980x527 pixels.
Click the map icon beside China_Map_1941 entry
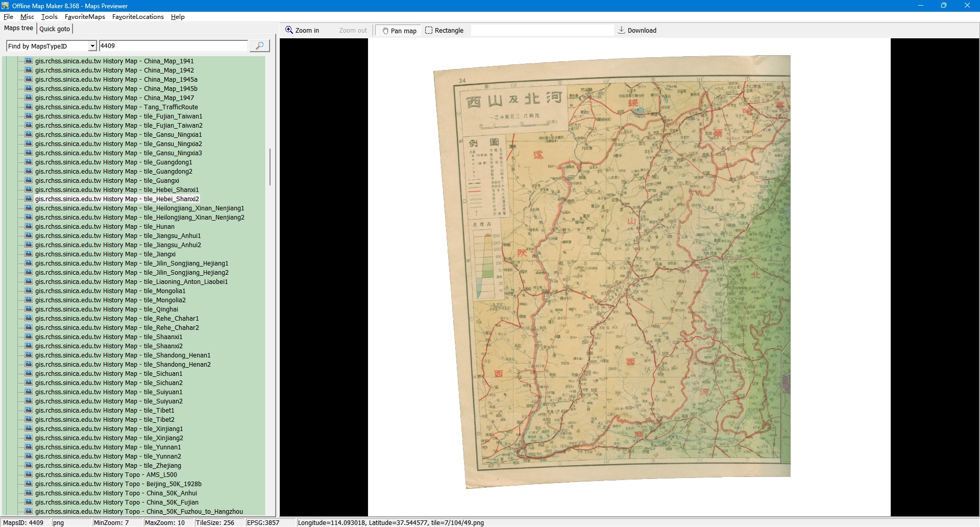pos(29,61)
